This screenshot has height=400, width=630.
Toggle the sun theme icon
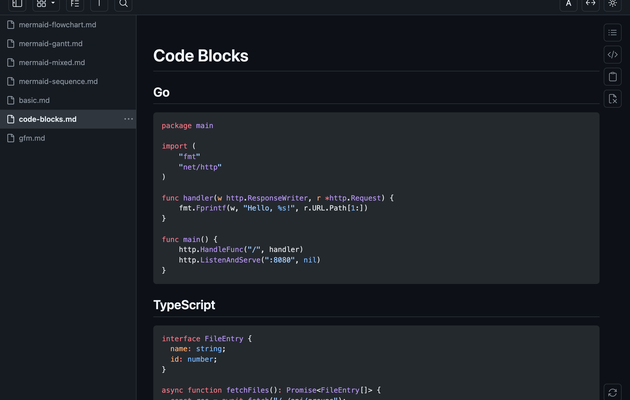[x=612, y=4]
